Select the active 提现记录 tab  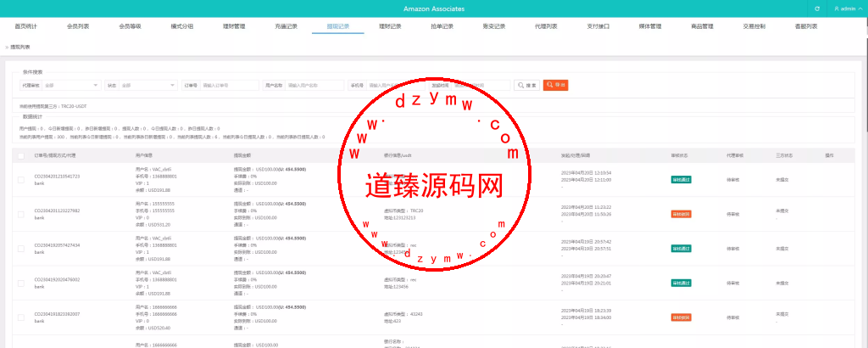(337, 26)
